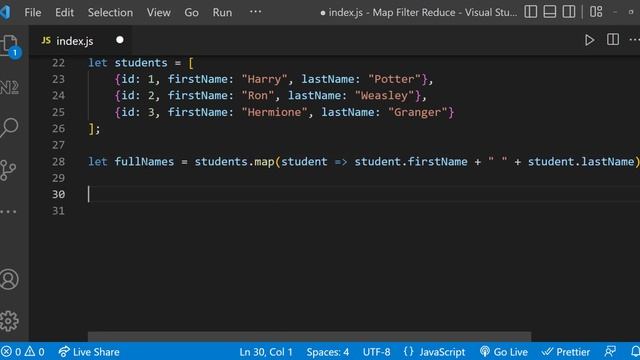640x360 pixels.
Task: Open the Edit menu
Action: [x=64, y=12]
